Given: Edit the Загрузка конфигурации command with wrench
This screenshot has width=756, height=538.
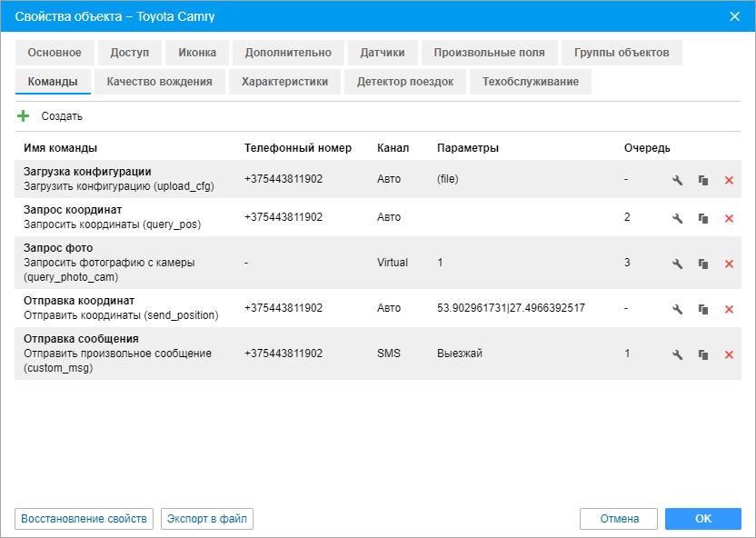Looking at the screenshot, I should click(x=678, y=180).
